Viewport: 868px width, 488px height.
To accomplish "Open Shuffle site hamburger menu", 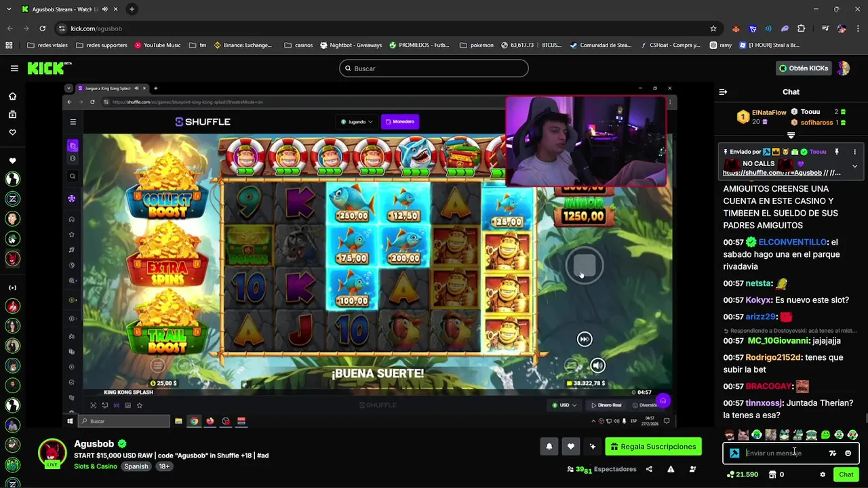I will click(x=73, y=122).
